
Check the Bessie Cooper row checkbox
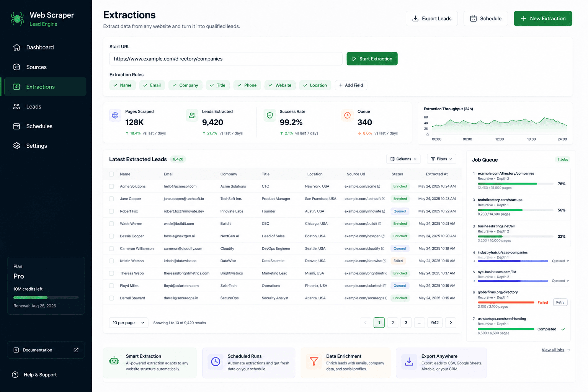tap(111, 236)
